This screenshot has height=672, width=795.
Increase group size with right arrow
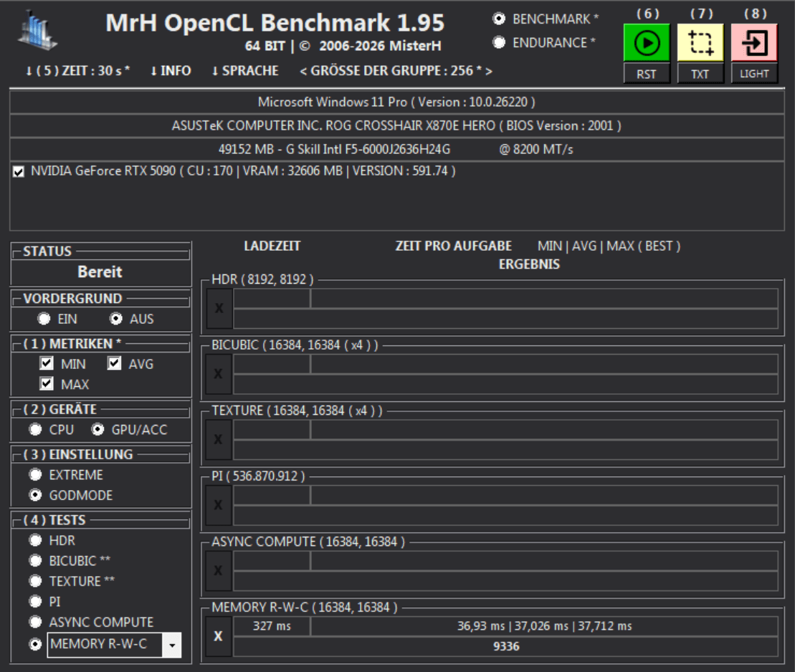tap(488, 72)
